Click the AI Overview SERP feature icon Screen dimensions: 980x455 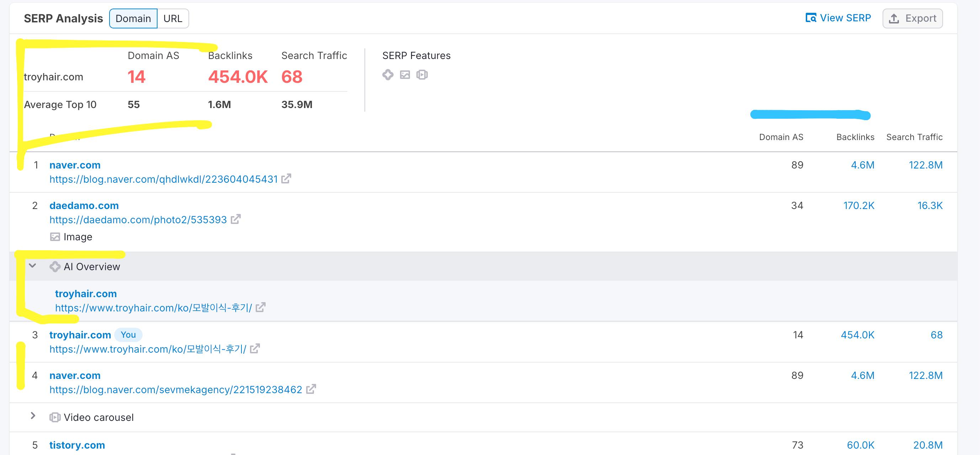[388, 75]
